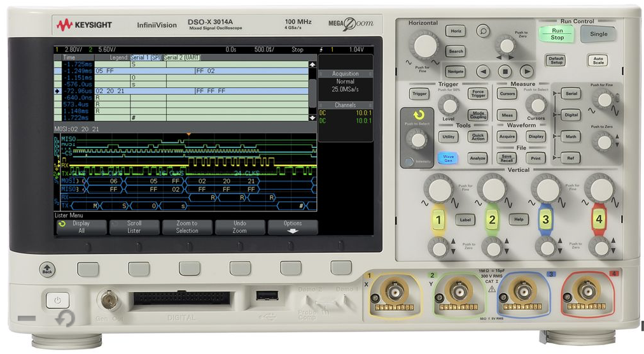Click the lister scroll-up arrow
This screenshot has width=644, height=354.
(x=312, y=64)
